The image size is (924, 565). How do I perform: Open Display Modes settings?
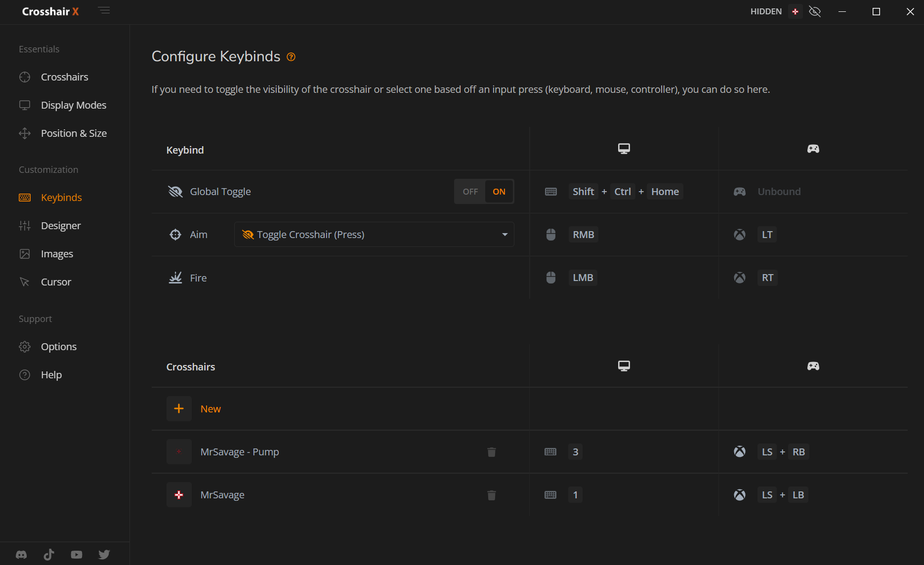coord(73,105)
